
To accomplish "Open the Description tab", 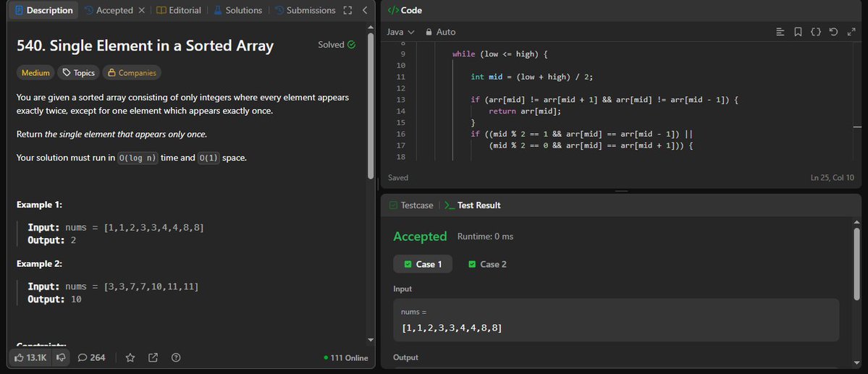I will point(44,10).
